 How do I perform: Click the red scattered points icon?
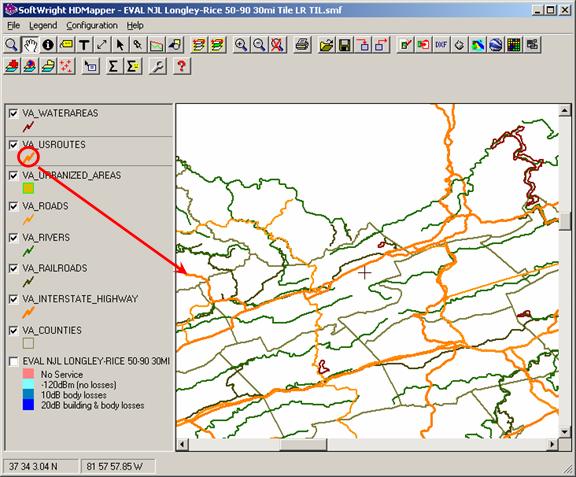[66, 67]
